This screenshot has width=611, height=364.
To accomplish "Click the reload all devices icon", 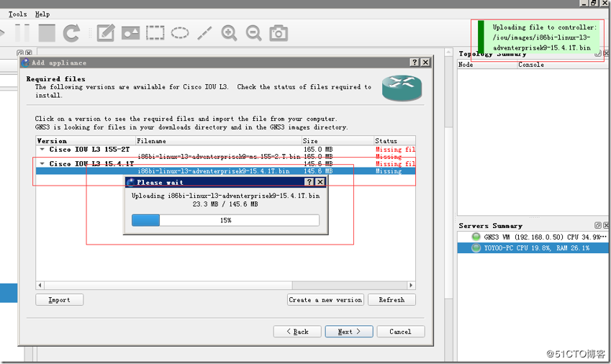I will pyautogui.click(x=71, y=32).
